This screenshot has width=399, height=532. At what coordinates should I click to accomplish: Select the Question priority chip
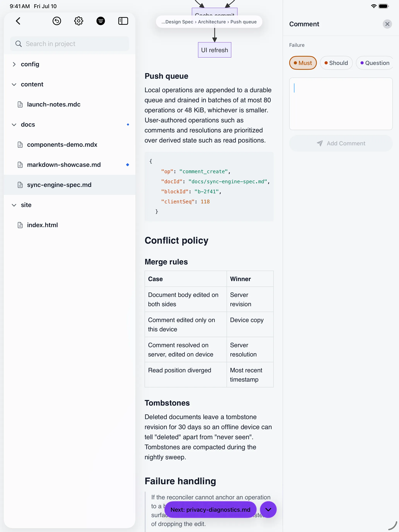pyautogui.click(x=374, y=63)
